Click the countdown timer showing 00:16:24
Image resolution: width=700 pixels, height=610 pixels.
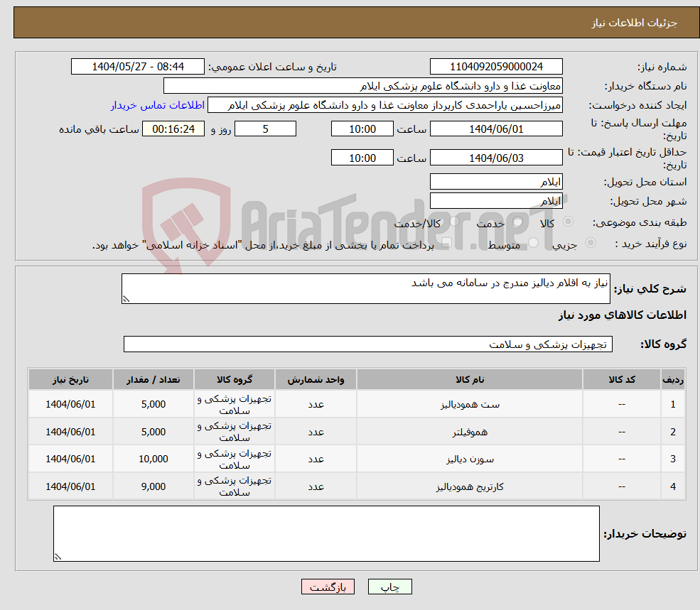[173, 129]
